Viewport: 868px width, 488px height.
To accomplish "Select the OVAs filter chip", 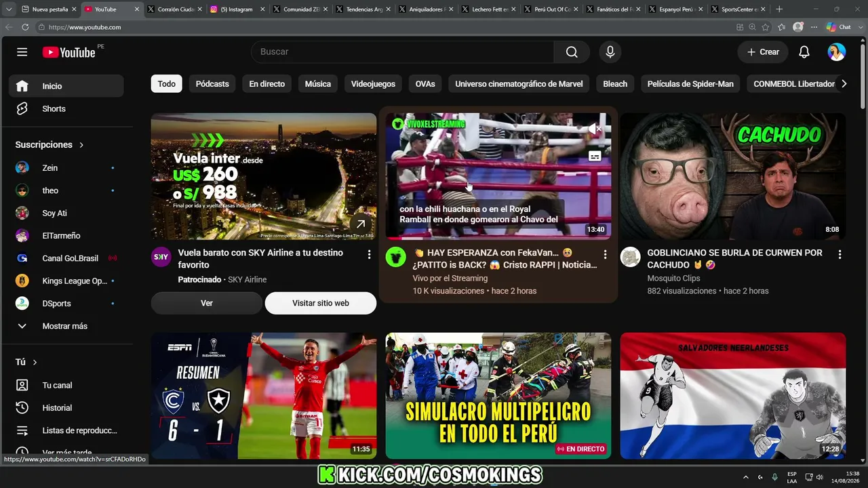I will coord(425,84).
